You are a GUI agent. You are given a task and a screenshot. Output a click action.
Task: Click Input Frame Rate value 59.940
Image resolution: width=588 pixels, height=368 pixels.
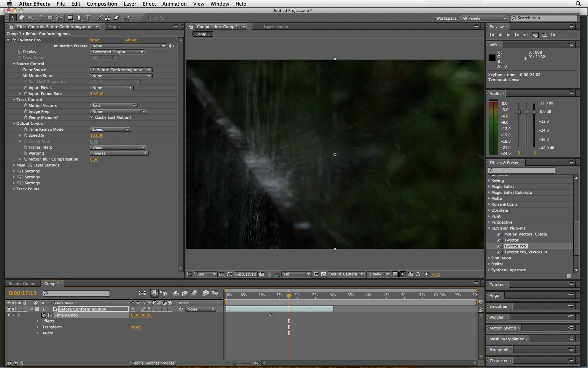(x=97, y=94)
